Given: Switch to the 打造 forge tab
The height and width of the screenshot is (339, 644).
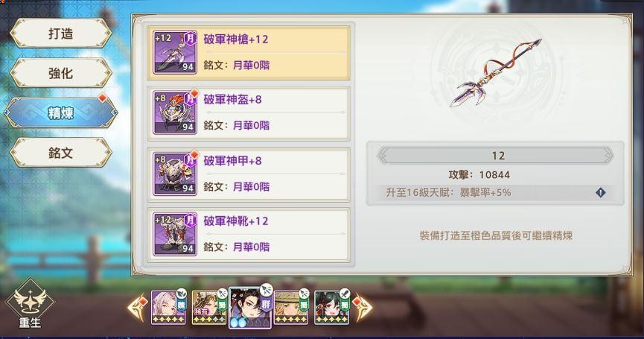Looking at the screenshot, I should coord(61,34).
